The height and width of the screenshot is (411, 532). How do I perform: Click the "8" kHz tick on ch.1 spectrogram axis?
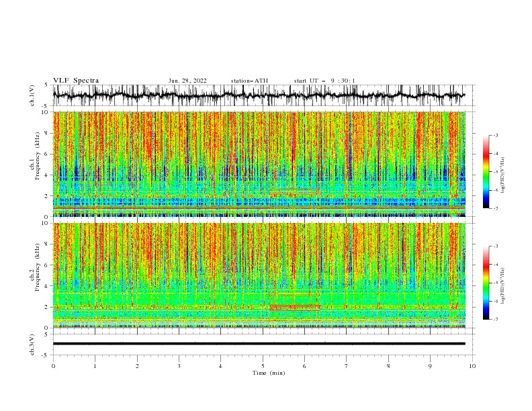(47, 133)
